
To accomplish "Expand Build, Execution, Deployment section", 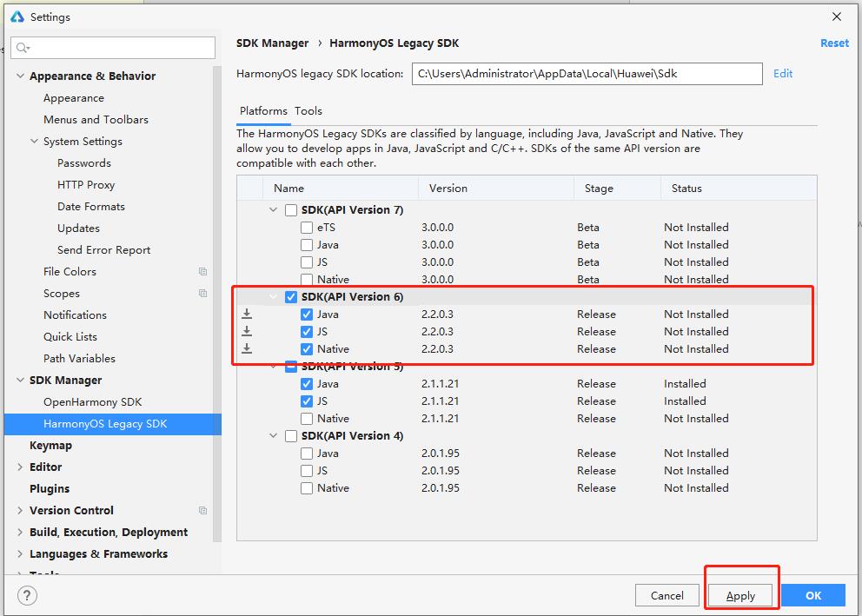I will coord(20,533).
